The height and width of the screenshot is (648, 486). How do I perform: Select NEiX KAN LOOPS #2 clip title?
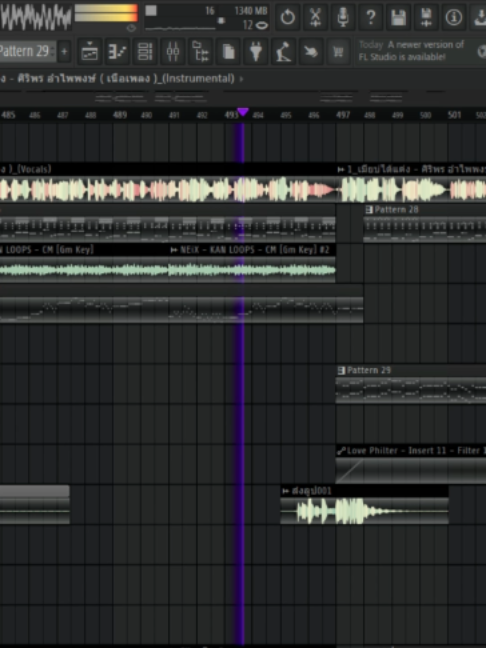click(x=255, y=250)
